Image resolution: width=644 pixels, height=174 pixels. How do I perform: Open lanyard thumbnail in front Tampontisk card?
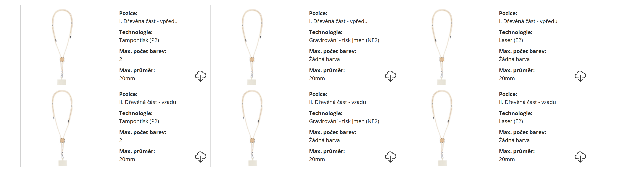pos(62,46)
